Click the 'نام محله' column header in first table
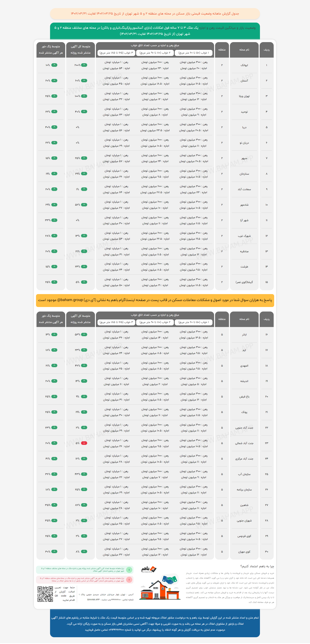The image size is (310, 644). click(244, 50)
